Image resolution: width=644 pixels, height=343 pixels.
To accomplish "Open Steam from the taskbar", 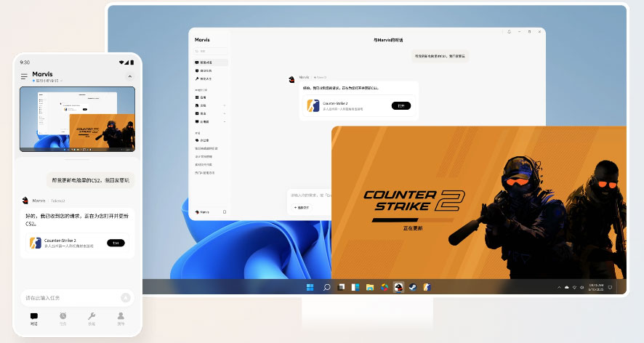I will (x=413, y=287).
